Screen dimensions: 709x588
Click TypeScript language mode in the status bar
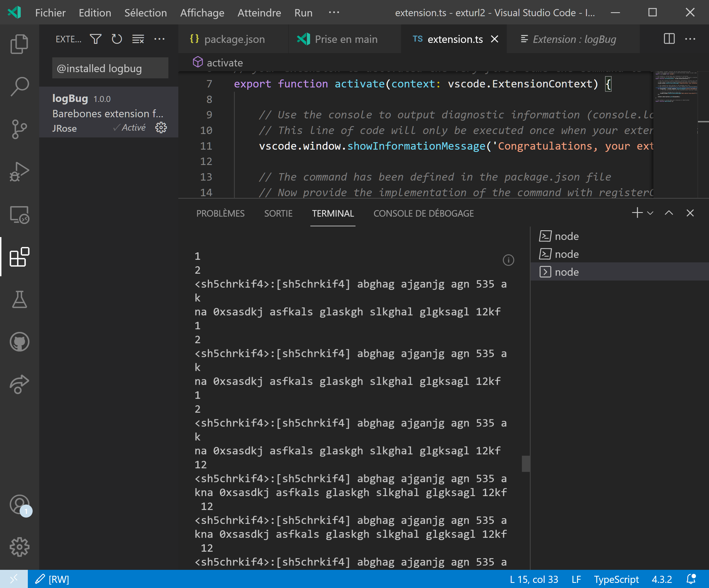[617, 579]
